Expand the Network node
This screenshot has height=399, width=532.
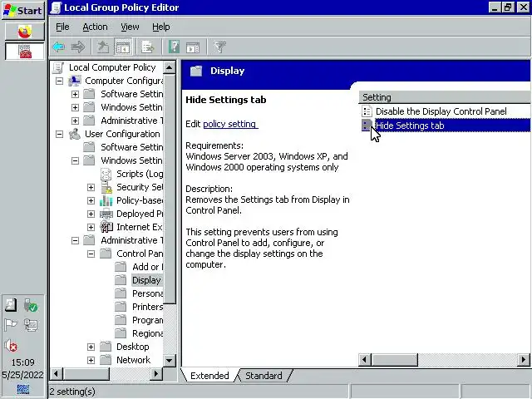click(x=91, y=360)
